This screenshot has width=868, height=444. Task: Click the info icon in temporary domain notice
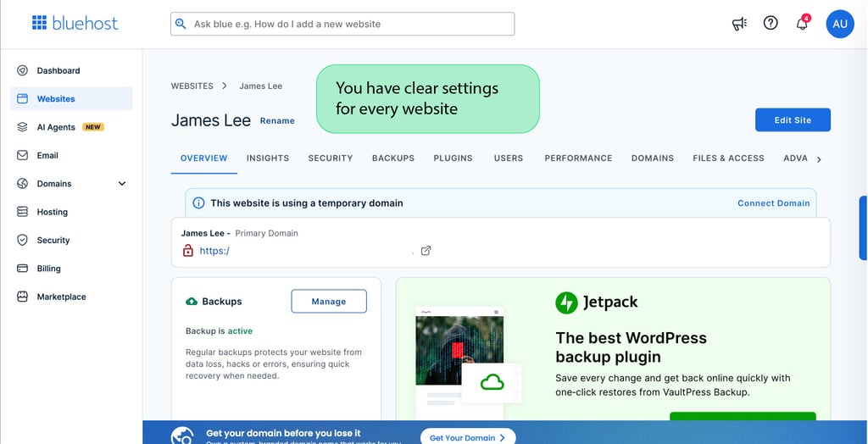pyautogui.click(x=198, y=203)
